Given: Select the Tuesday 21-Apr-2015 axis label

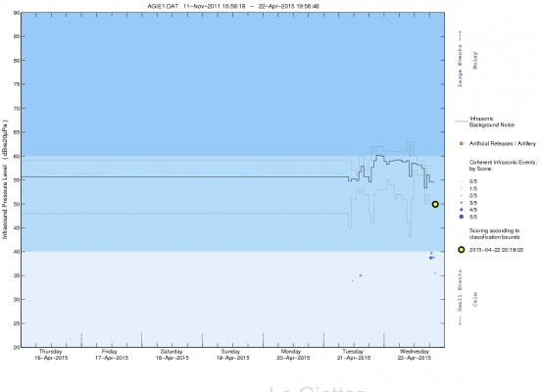Looking at the screenshot, I should 353,355.
